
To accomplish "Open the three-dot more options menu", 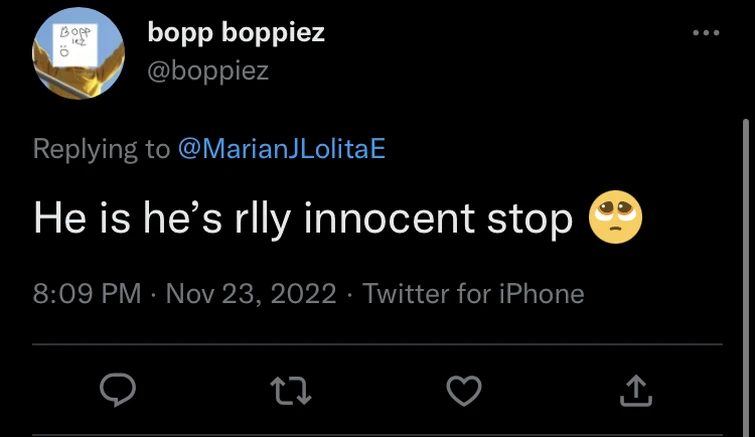I will (706, 33).
